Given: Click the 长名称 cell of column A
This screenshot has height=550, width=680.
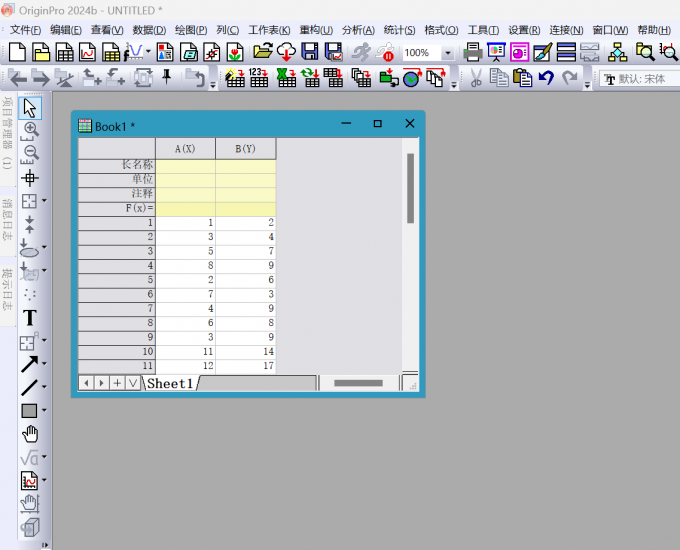Looking at the screenshot, I should pos(185,165).
